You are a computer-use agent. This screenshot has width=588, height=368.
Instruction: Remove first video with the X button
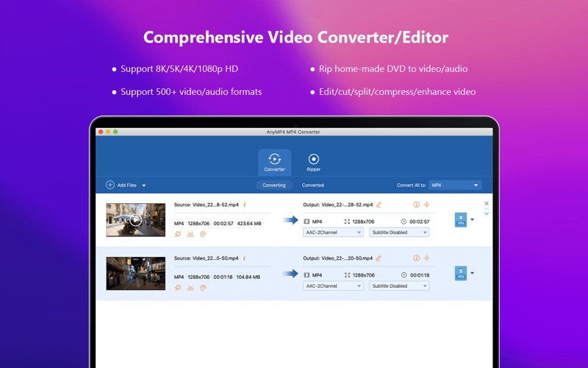(x=487, y=203)
